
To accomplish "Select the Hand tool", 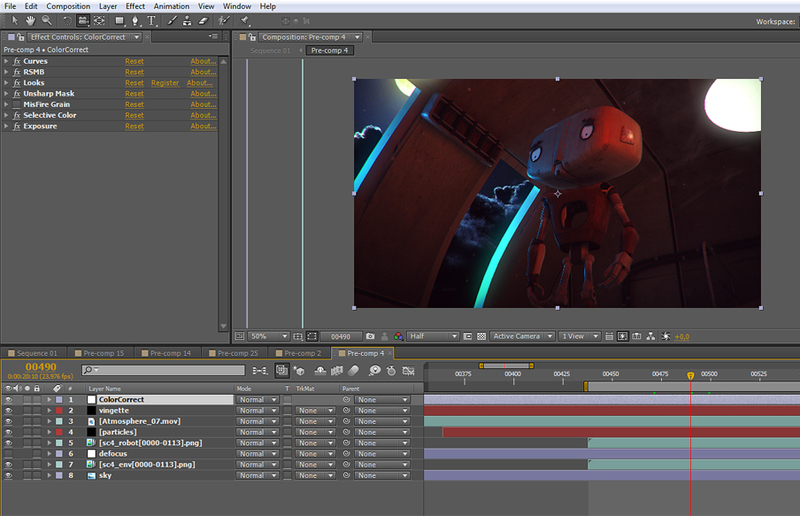I will click(30, 20).
